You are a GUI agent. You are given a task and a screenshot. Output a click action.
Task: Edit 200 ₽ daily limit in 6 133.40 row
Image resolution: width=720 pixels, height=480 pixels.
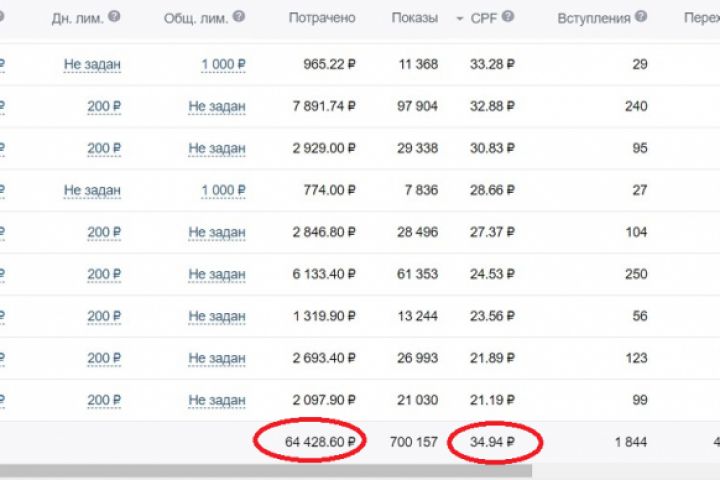(104, 275)
